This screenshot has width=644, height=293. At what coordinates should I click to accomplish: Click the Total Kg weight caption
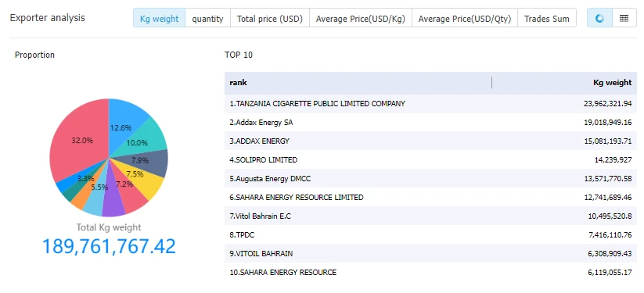coord(109,227)
